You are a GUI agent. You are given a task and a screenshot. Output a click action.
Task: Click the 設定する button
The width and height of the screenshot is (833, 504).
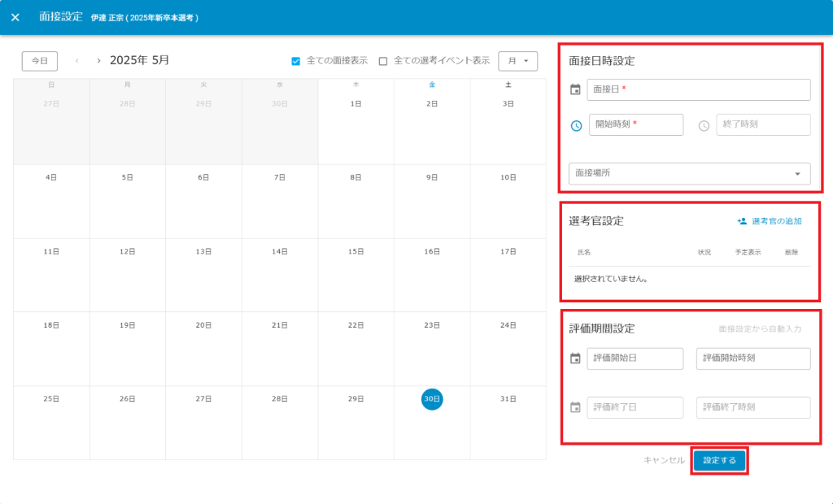pos(719,460)
